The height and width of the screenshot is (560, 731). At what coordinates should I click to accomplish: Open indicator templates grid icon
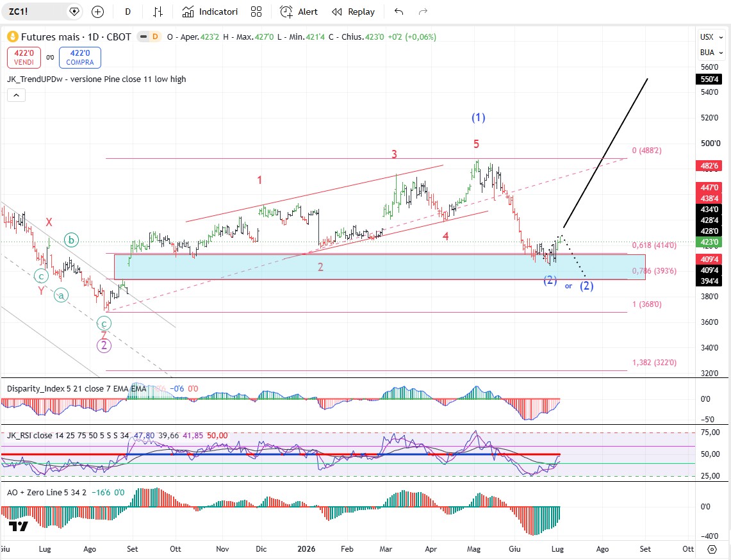(x=256, y=12)
